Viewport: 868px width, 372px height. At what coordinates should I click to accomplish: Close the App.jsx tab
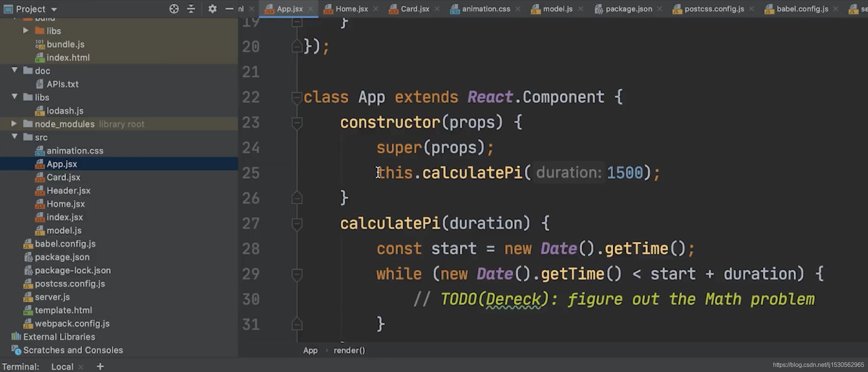311,9
